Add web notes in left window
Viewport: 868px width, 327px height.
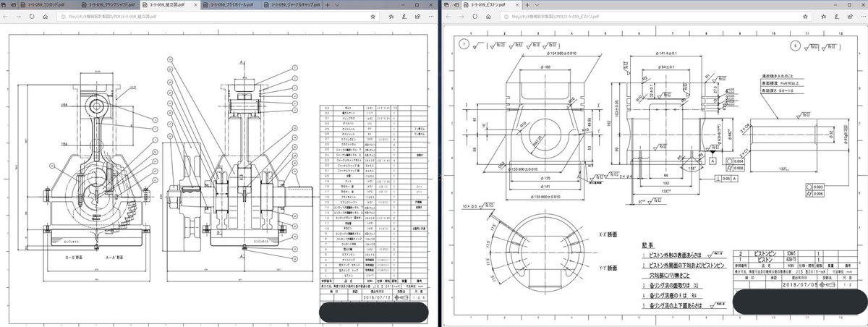point(404,16)
